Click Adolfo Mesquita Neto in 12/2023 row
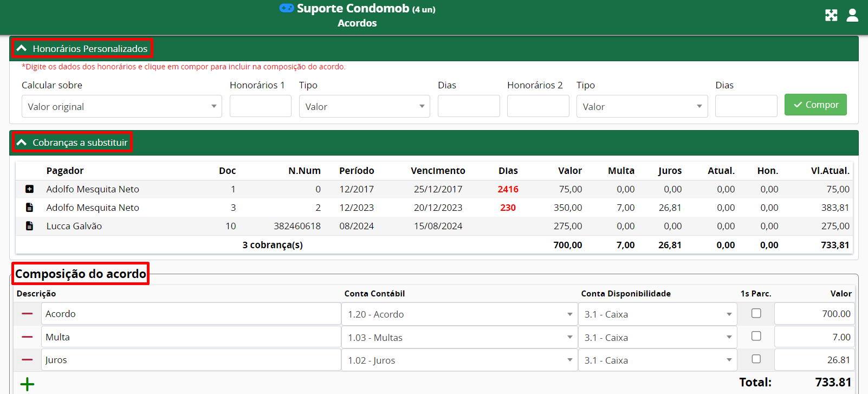 (x=93, y=208)
